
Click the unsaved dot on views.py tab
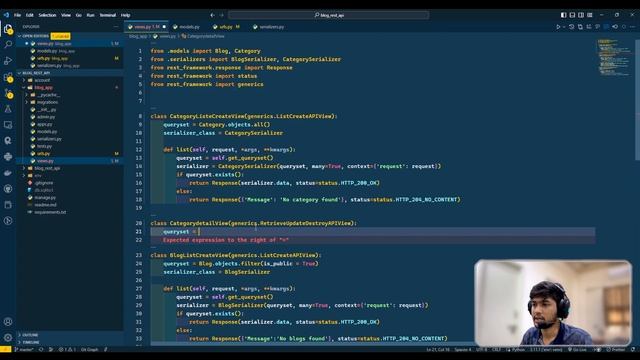point(164,27)
